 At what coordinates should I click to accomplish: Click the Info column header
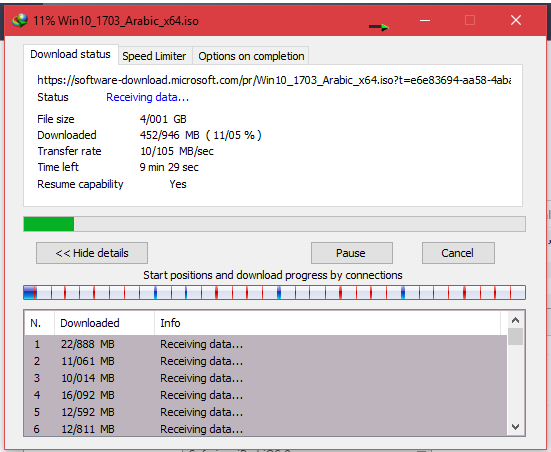(x=327, y=323)
